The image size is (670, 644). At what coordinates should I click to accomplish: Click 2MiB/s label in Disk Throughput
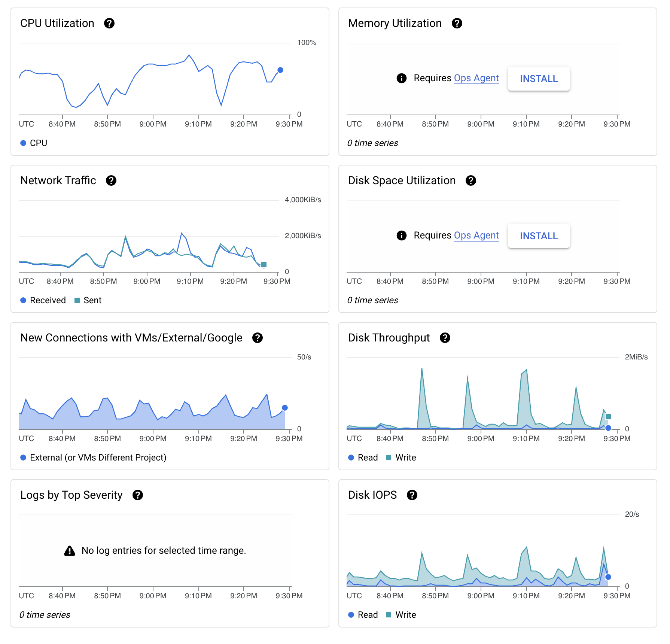(x=636, y=357)
